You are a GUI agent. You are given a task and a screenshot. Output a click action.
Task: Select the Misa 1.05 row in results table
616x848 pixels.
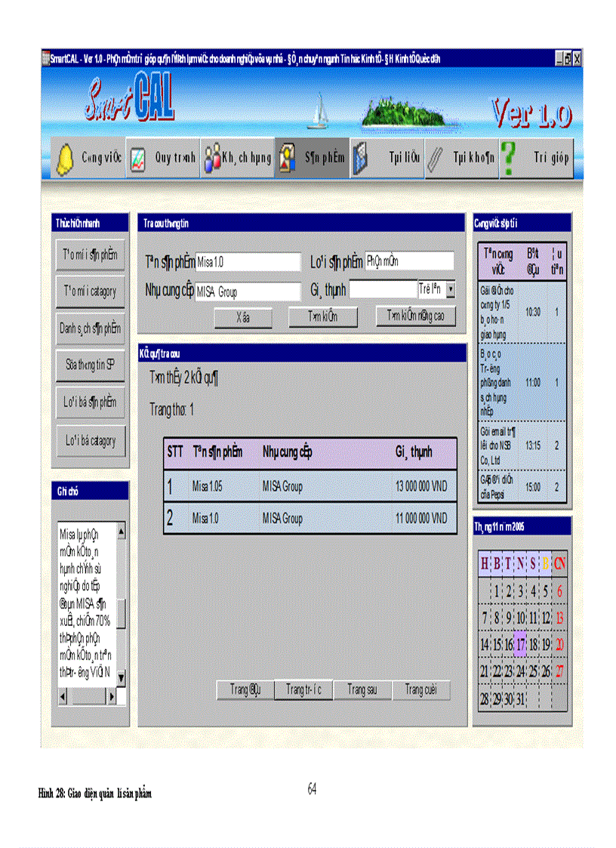pyautogui.click(x=310, y=487)
